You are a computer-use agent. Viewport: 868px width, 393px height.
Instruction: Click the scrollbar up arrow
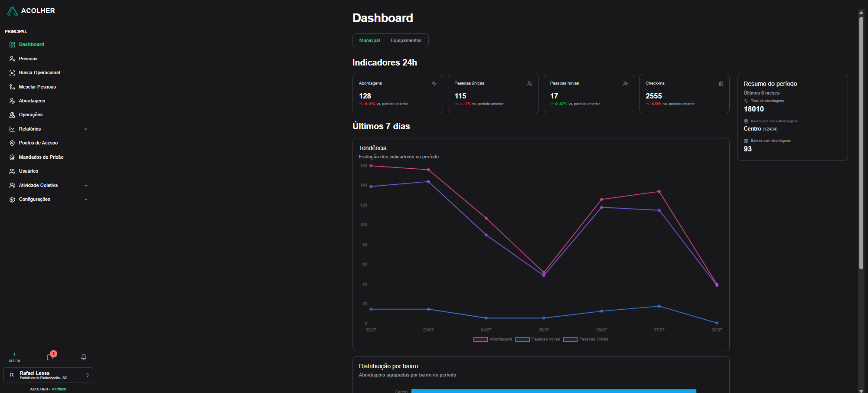tap(861, 13)
